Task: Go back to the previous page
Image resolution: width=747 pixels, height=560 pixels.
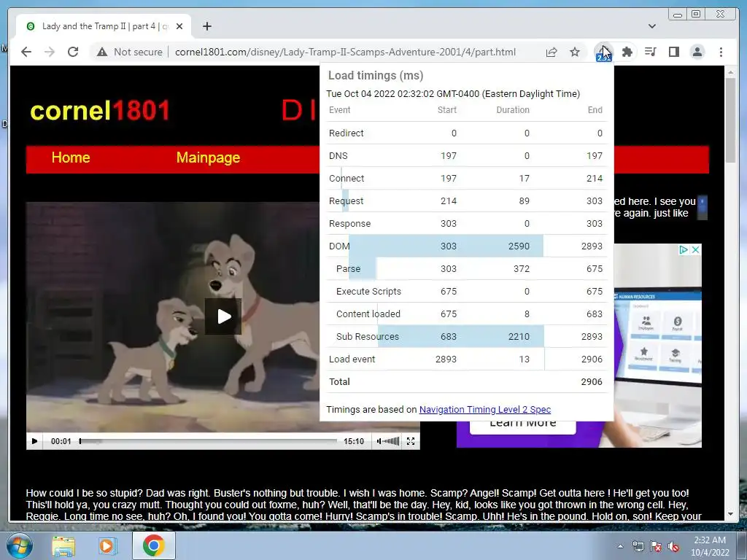Action: pos(26,52)
